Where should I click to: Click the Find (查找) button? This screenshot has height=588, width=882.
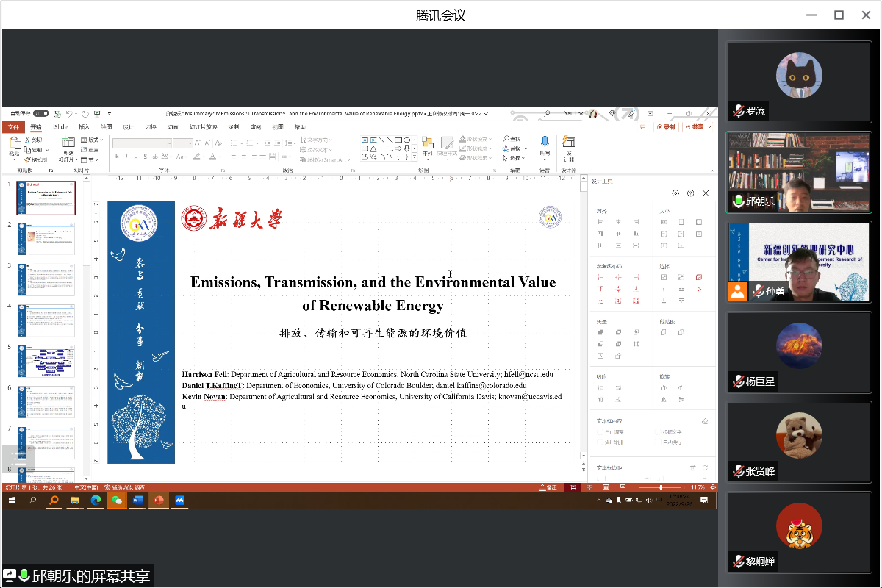[512, 139]
